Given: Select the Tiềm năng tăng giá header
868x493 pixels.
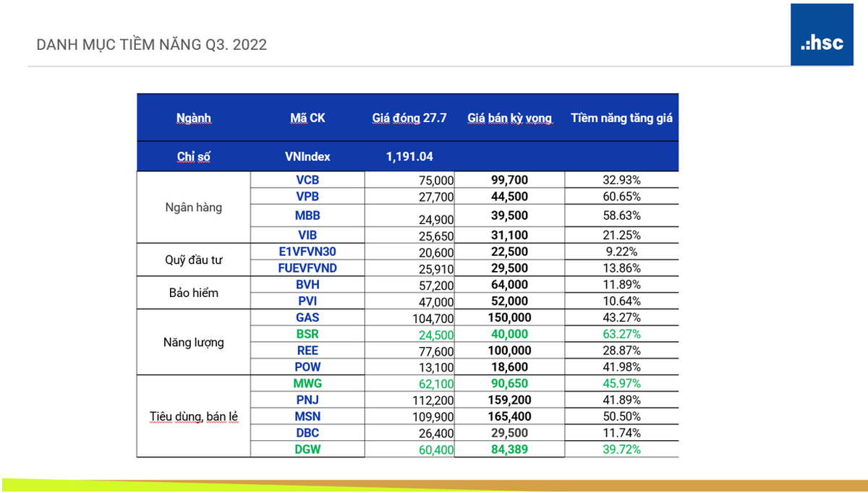Looking at the screenshot, I should point(621,118).
